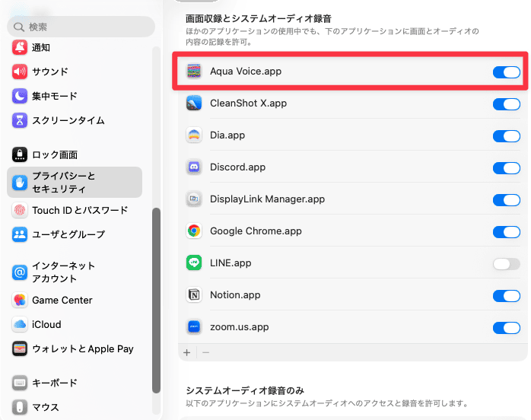The image size is (531, 420).
Task: Click the システムオーディオ録音のみ heading
Action: [245, 390]
